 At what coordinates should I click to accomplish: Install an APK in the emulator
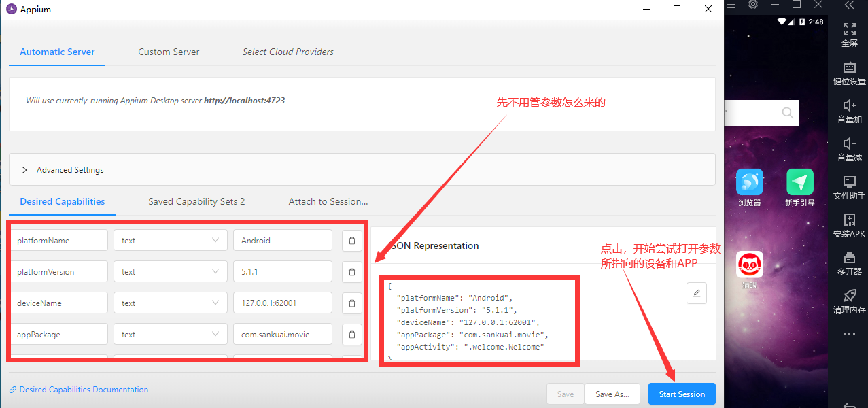click(x=850, y=226)
